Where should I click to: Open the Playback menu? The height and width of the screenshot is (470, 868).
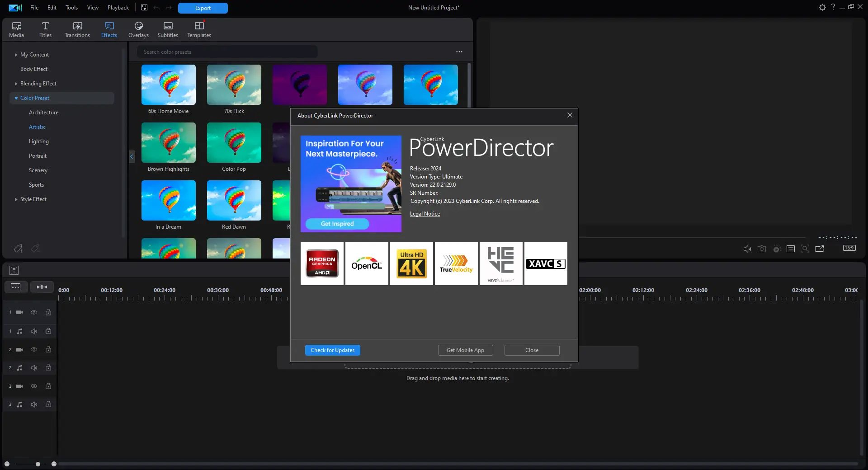coord(118,8)
